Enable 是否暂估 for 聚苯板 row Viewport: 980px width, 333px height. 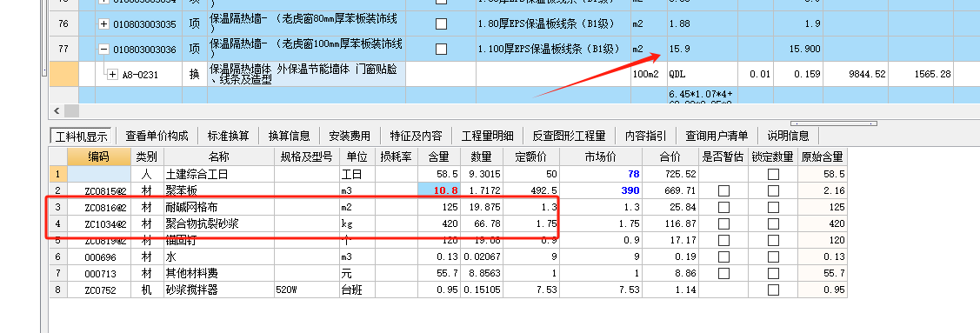click(723, 190)
